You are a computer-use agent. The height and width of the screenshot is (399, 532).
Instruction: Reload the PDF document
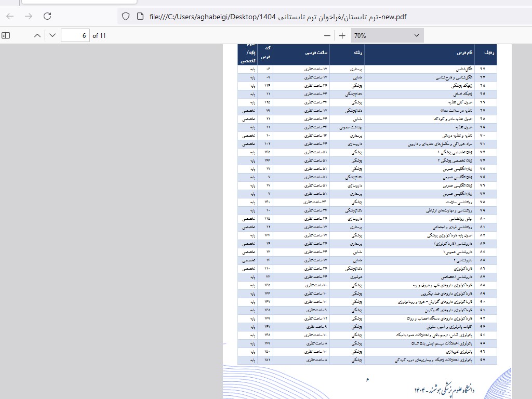(47, 16)
